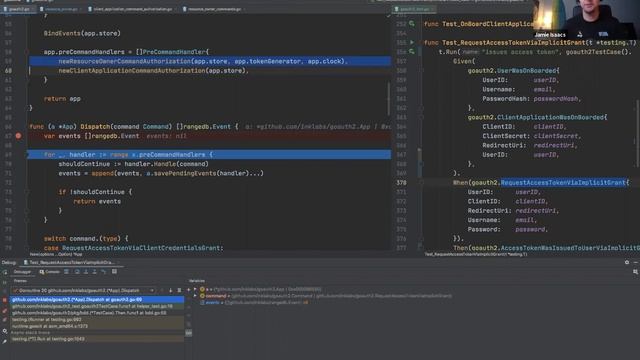
Task: Click the run gutter icon beside Test_RequestAccessTokenViaImplicitGrant
Action: tap(412, 42)
